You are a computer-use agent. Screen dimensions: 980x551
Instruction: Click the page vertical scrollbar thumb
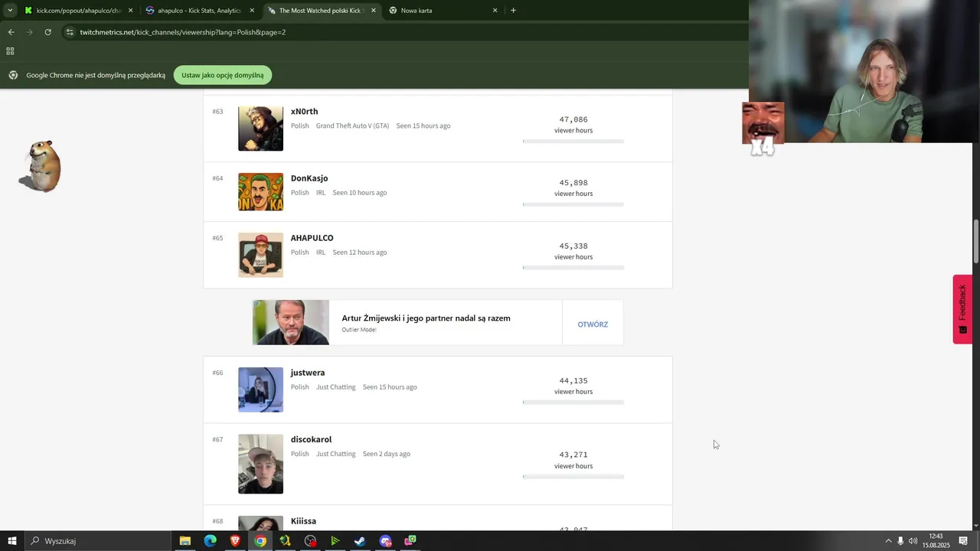pyautogui.click(x=976, y=241)
